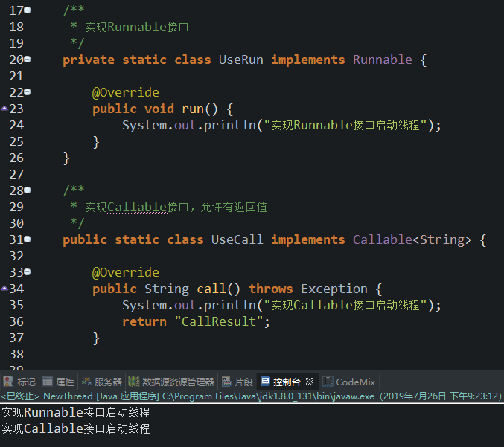Click the CodeMix tab icon
The image size is (504, 447).
[x=328, y=382]
